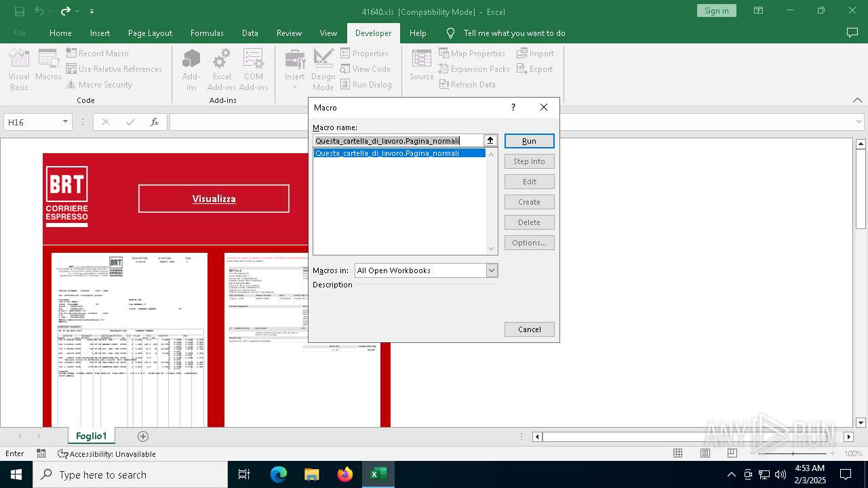
Task: Open the XML Source pane
Action: click(422, 66)
